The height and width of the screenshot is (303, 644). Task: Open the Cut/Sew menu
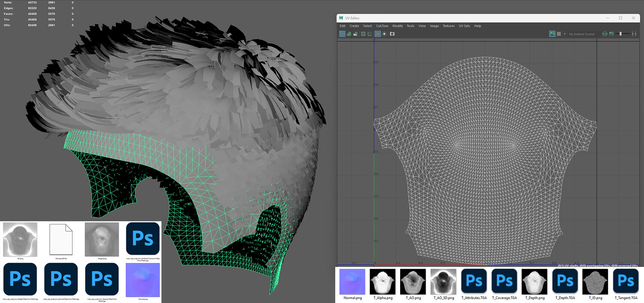click(382, 26)
